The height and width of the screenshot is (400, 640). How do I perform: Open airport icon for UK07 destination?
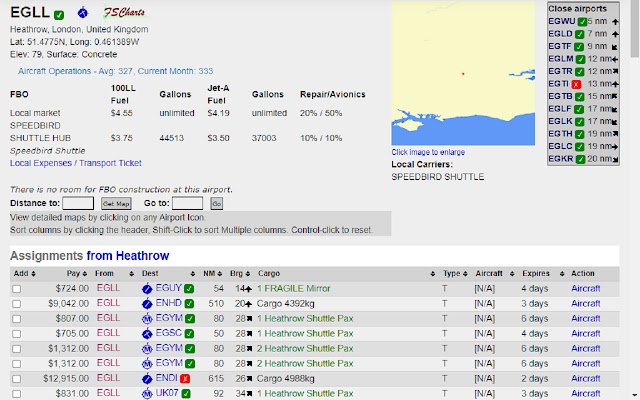[x=147, y=393]
